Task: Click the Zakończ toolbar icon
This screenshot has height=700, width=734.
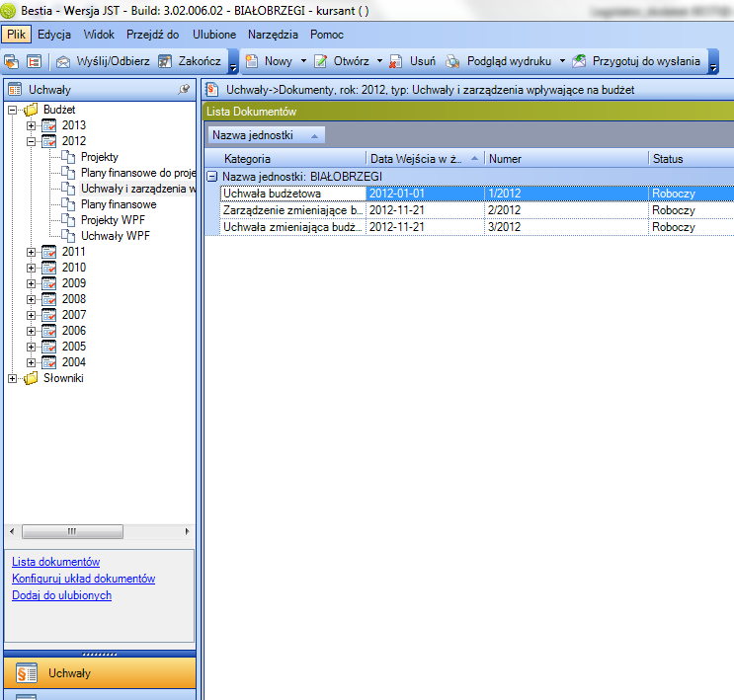Action: (x=165, y=61)
